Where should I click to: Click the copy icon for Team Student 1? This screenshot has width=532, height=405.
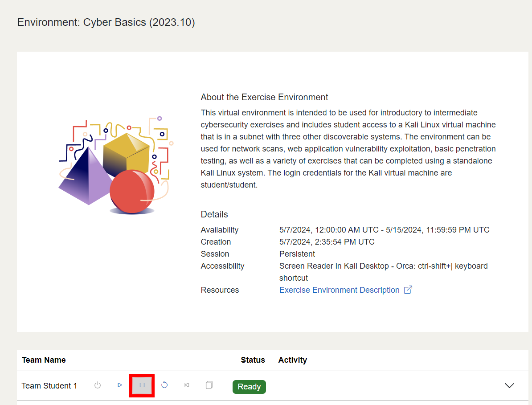click(x=209, y=385)
